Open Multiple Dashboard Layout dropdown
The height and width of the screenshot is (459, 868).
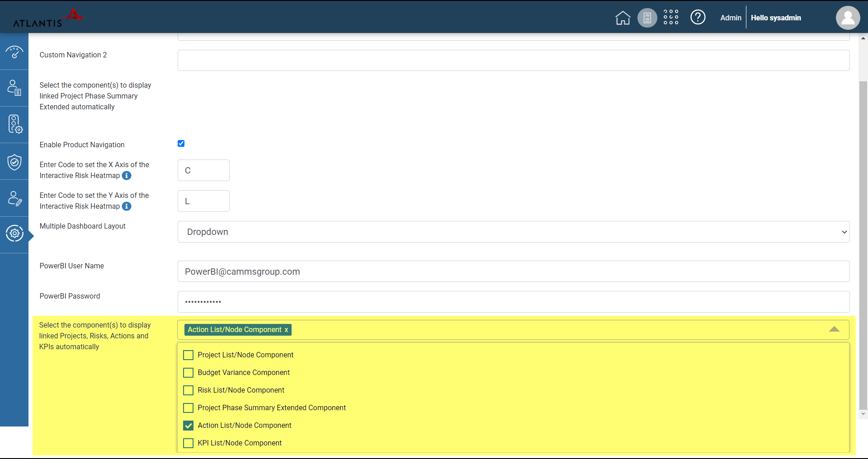coord(514,232)
